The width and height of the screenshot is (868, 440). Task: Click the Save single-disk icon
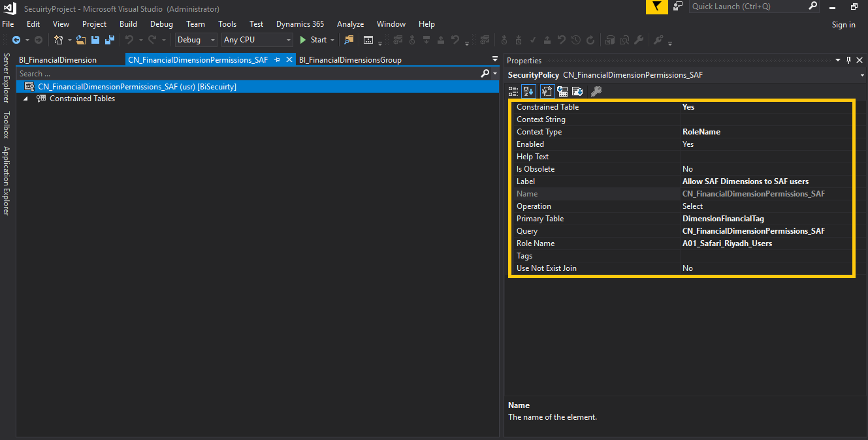[95, 40]
